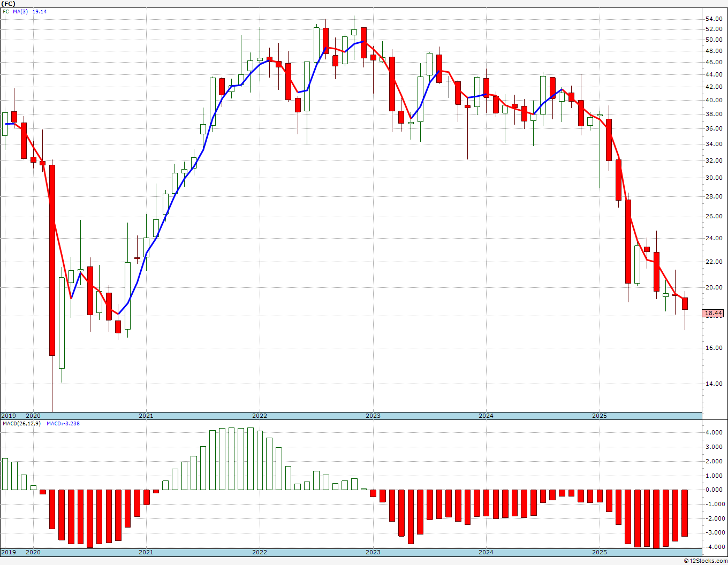Click the 44.00 price axis label
This screenshot has height=565, width=728.
(x=714, y=75)
